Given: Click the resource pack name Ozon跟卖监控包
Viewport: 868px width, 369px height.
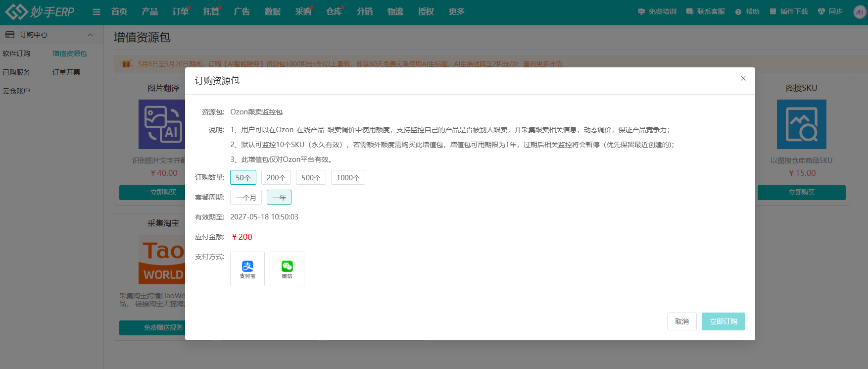Looking at the screenshot, I should (x=256, y=112).
